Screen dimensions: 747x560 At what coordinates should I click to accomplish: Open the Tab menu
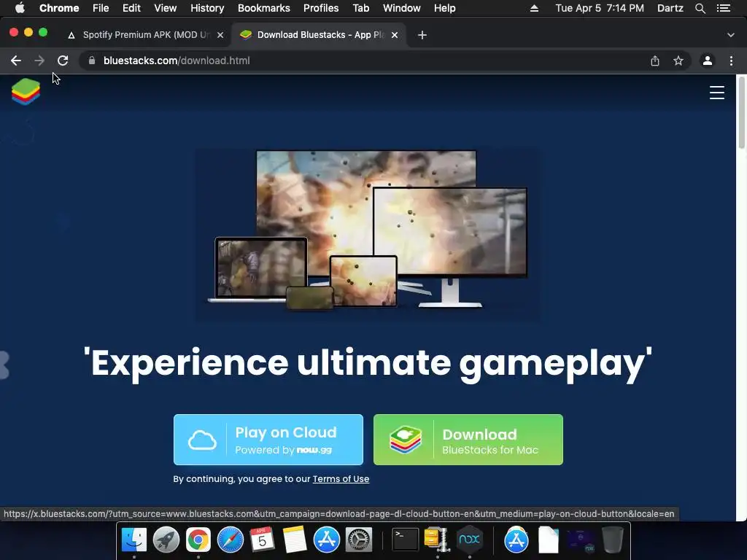360,8
